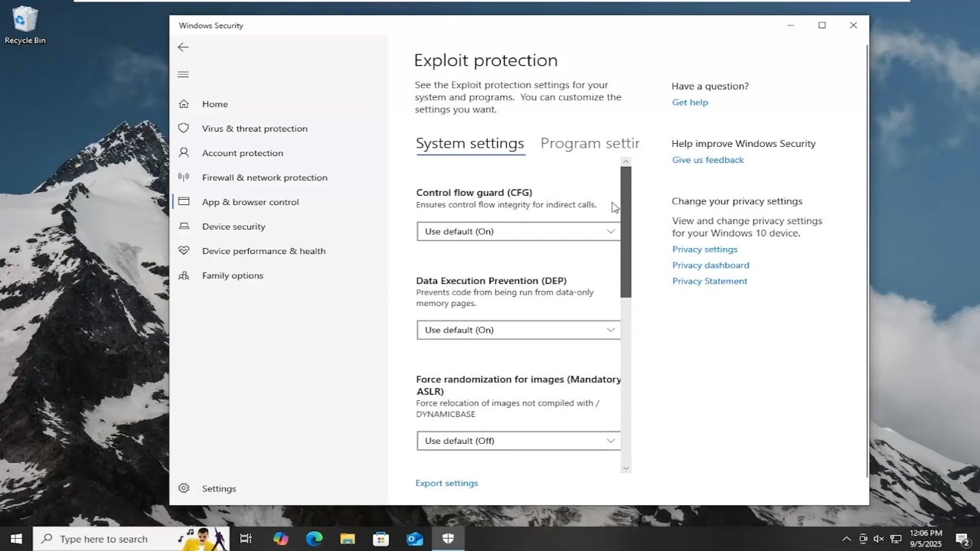Screen dimensions: 980x551
Task: Click the Change your privacy settings heading
Action: [x=737, y=201]
